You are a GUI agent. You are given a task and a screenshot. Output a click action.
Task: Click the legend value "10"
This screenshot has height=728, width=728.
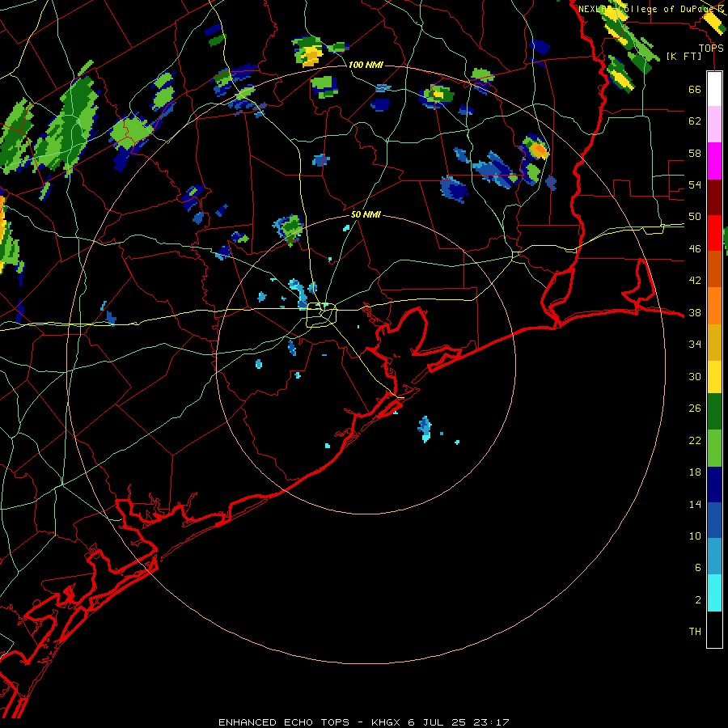(x=695, y=535)
